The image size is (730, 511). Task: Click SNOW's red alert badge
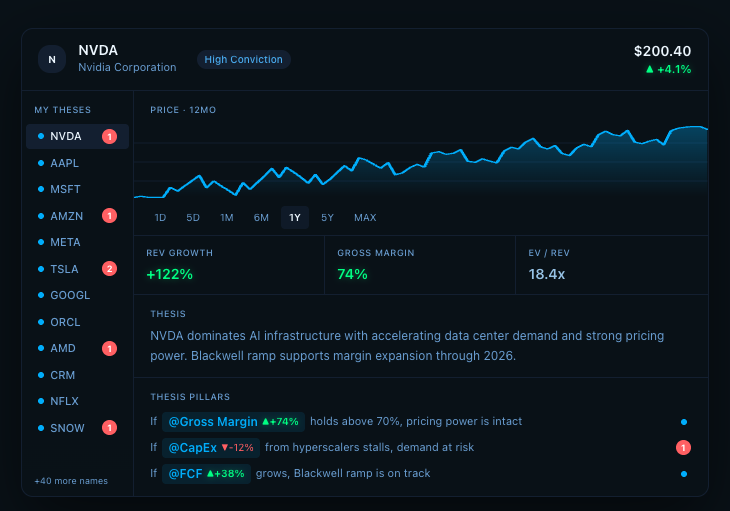point(109,428)
